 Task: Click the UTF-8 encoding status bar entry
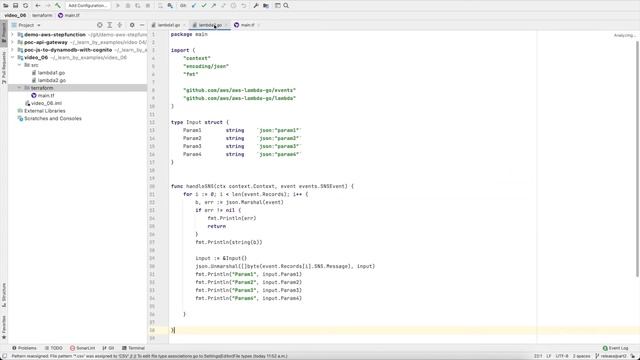pyautogui.click(x=562, y=356)
